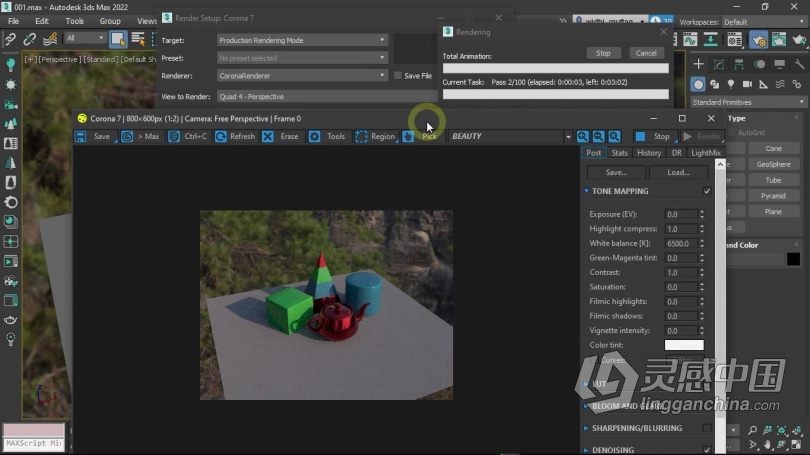Click Refresh in Corona frame buffer

click(x=236, y=136)
